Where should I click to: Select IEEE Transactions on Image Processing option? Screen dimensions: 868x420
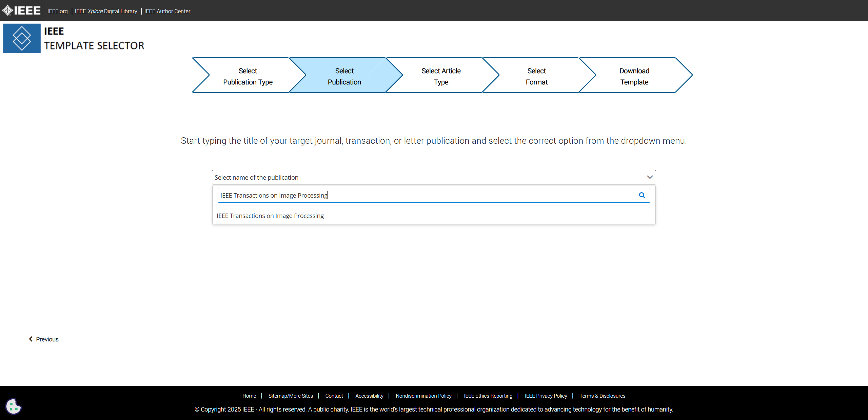point(270,216)
